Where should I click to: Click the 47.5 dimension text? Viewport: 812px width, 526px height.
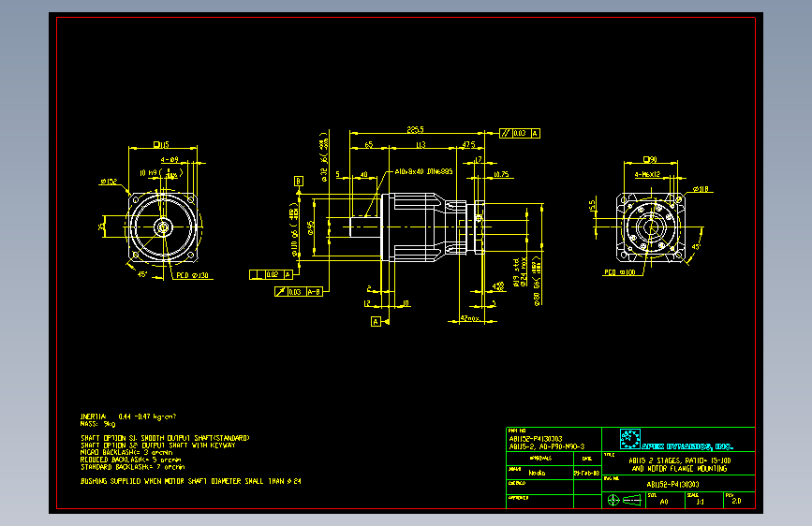[x=468, y=144]
